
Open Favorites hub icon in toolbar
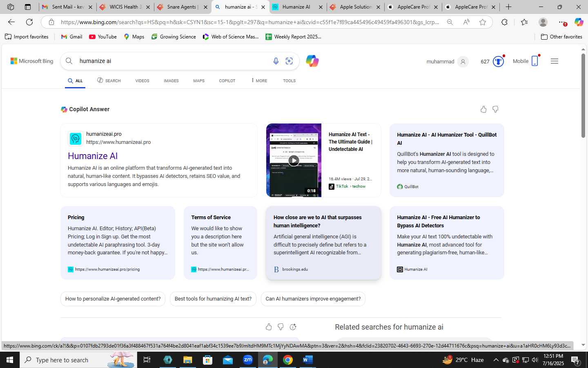click(x=524, y=22)
